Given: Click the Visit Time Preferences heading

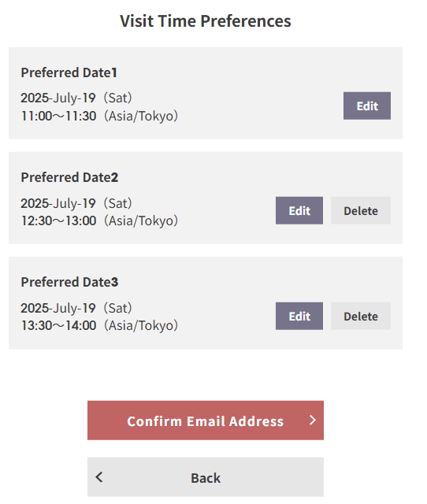Looking at the screenshot, I should 206,21.
